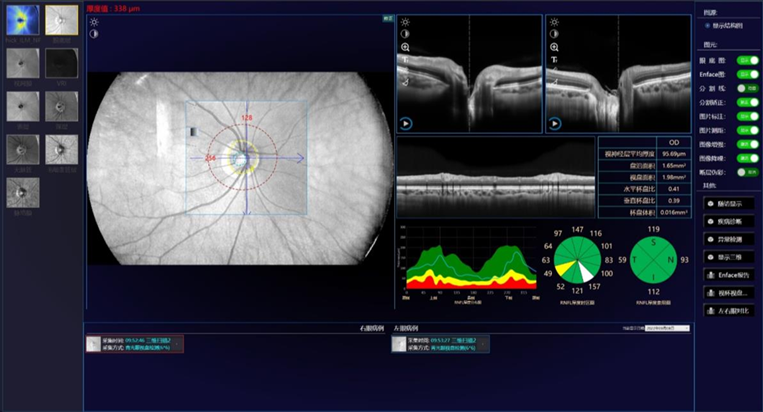This screenshot has height=412, width=763.
Task: Click the 左右眼对比 button
Action: pos(727,310)
